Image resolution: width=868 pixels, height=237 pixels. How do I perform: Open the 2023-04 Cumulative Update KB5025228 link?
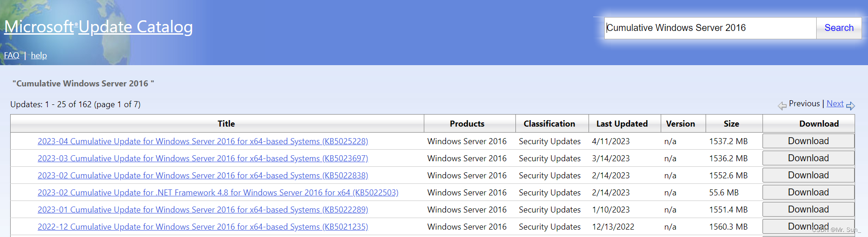[203, 141]
